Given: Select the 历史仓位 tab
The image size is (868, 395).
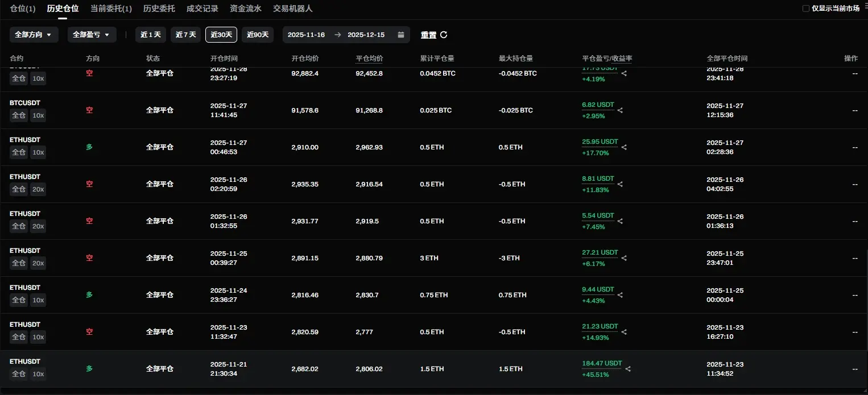Looking at the screenshot, I should coord(63,9).
